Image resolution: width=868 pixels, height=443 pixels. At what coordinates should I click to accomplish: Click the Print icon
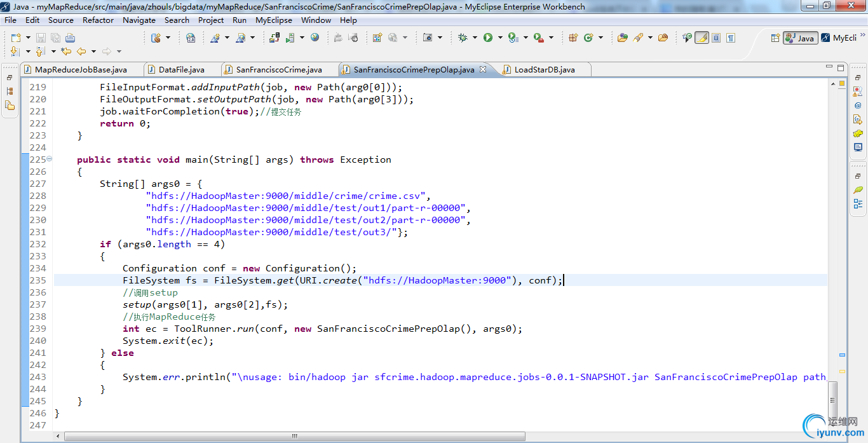coord(70,37)
